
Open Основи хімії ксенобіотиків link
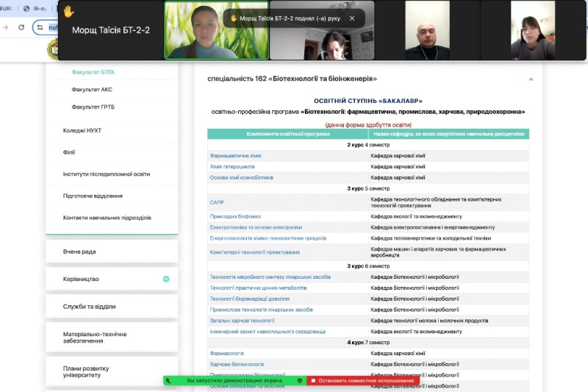coord(242,177)
